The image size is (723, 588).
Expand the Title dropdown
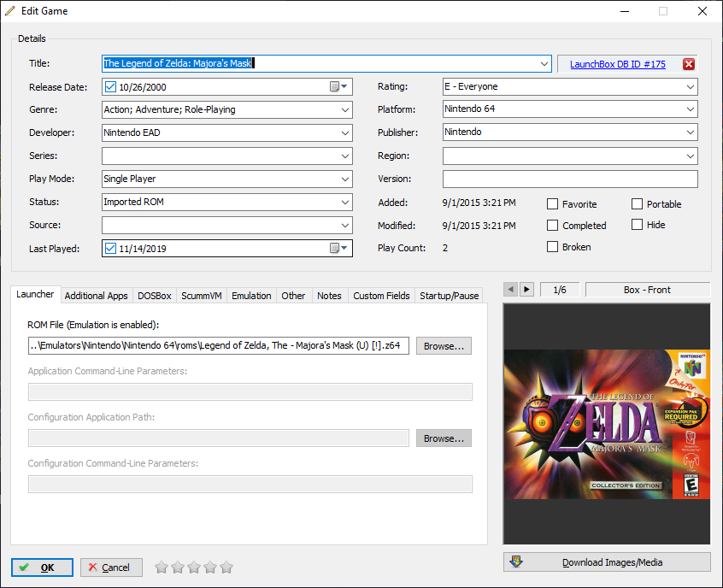click(x=544, y=63)
